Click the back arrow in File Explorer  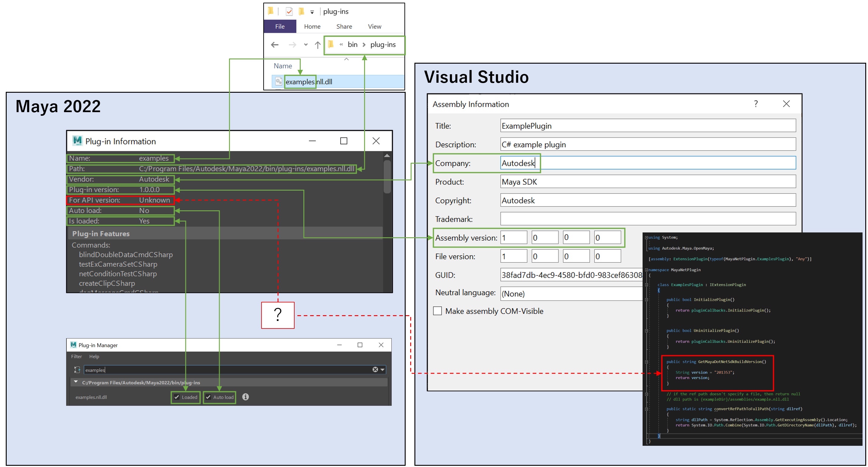click(x=275, y=45)
